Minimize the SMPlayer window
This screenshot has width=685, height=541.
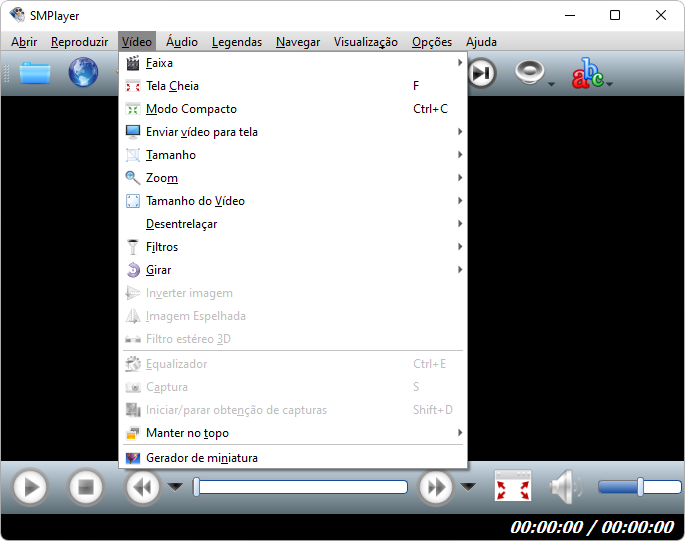pyautogui.click(x=570, y=15)
